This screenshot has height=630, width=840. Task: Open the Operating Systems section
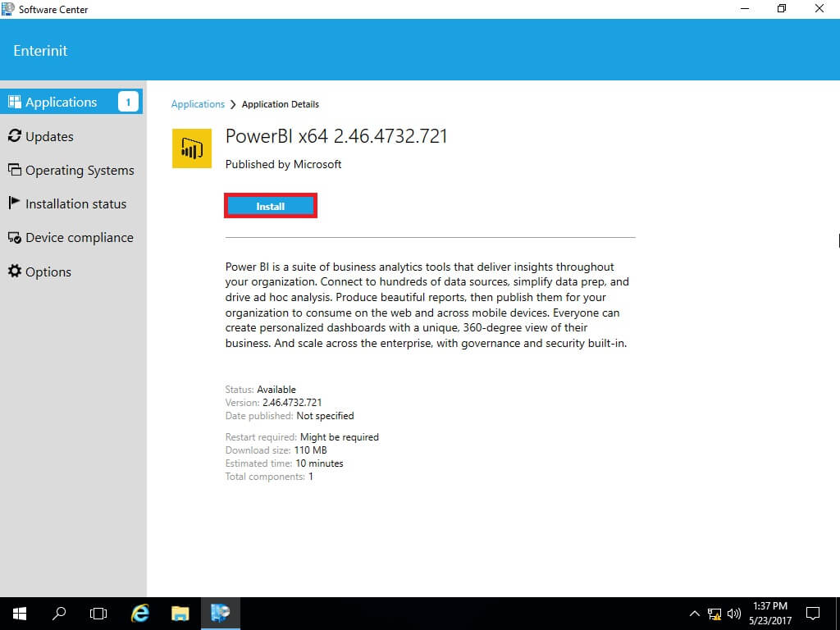tap(71, 171)
